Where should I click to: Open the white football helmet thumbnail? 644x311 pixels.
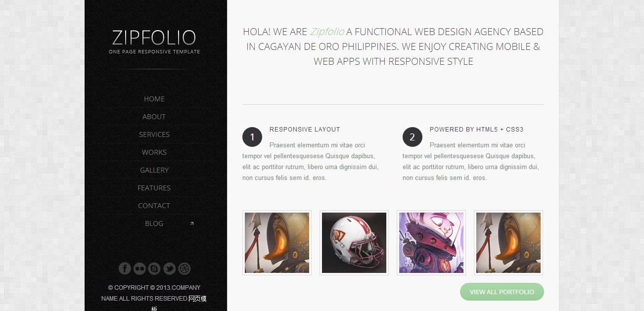(354, 243)
